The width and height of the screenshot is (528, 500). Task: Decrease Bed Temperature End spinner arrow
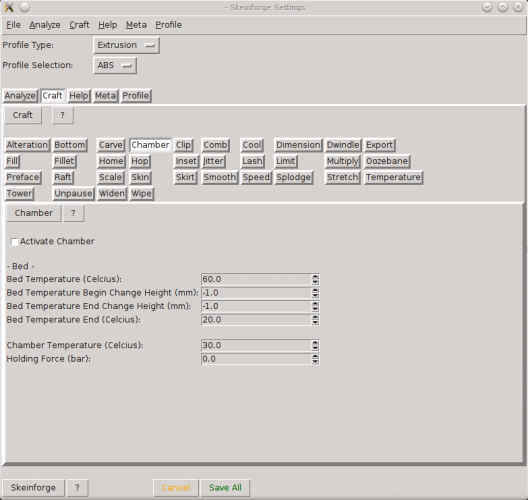[x=315, y=323]
